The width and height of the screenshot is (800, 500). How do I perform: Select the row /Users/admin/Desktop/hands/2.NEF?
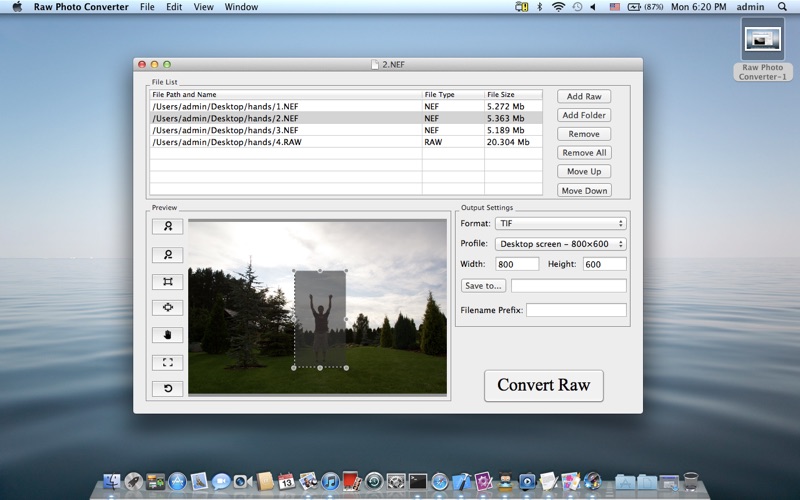click(346, 118)
